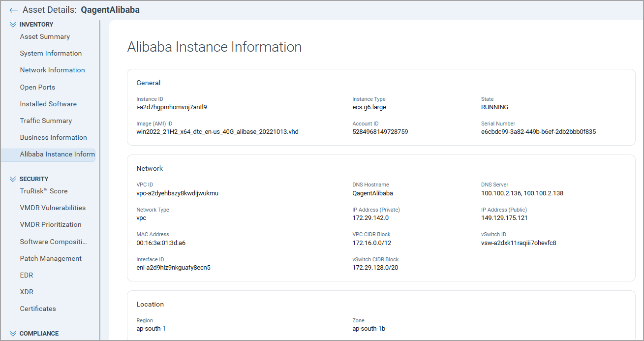Click public IP address 149.129.175.121

pyautogui.click(x=504, y=217)
